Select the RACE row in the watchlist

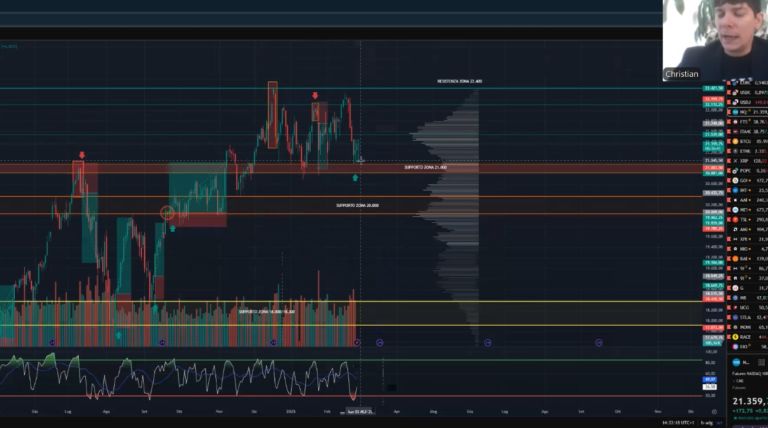[748, 337]
